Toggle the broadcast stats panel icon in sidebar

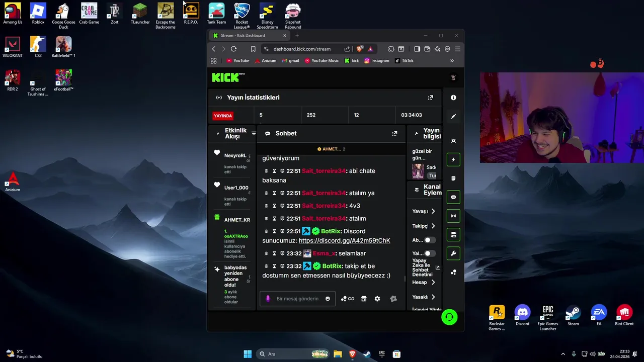pos(453,216)
